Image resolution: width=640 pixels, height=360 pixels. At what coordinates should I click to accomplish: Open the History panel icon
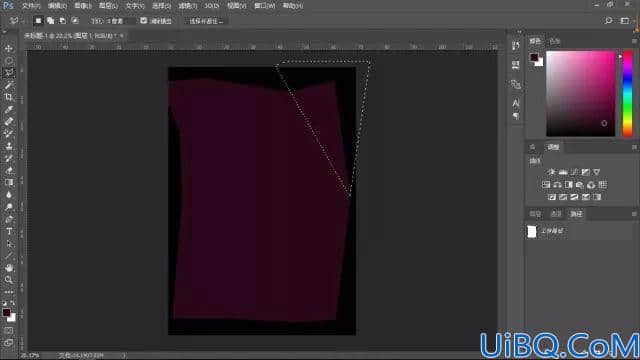[x=516, y=45]
